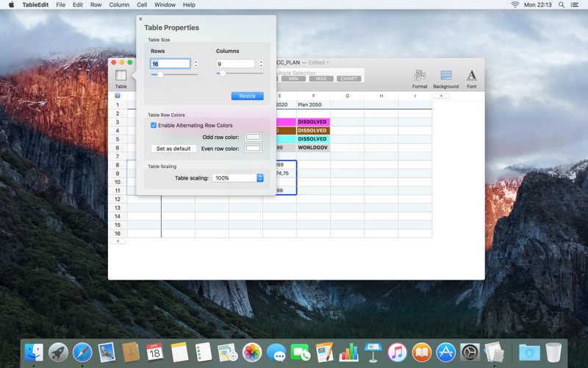This screenshot has height=368, width=588.
Task: Click the Odd row color swatch
Action: click(253, 137)
